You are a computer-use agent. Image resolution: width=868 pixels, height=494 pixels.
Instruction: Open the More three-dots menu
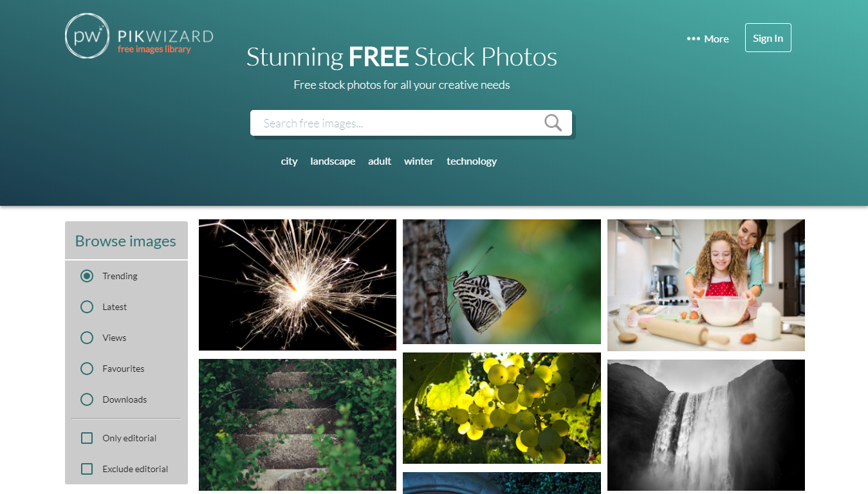(708, 39)
